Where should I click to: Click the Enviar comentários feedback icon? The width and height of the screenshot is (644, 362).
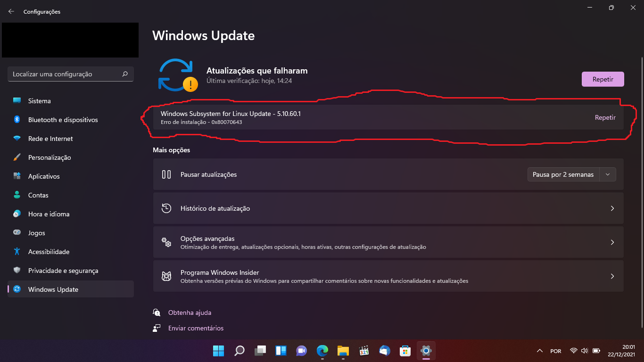[157, 328]
